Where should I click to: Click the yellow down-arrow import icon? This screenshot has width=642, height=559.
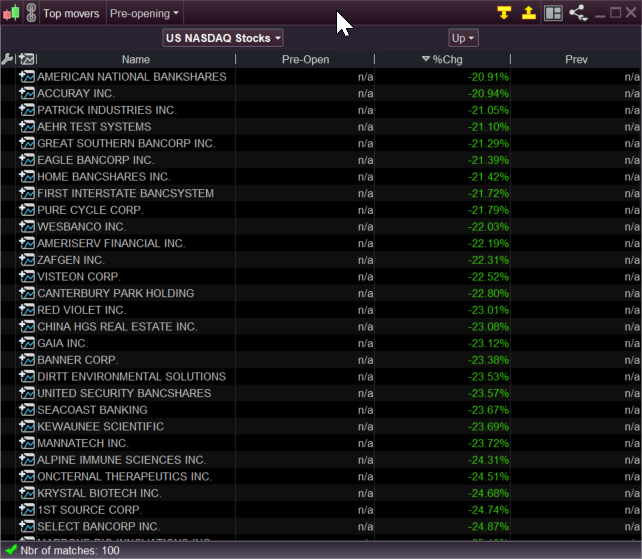[504, 13]
